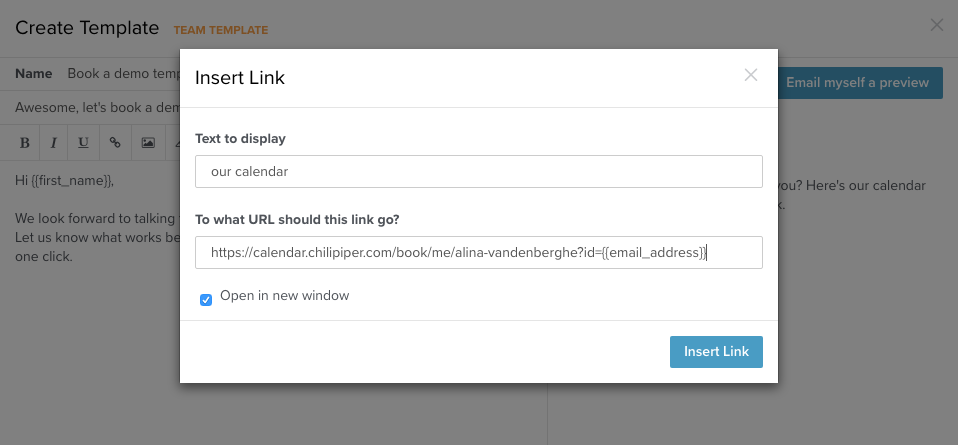The image size is (958, 445).
Task: Click the "one click." text in editor body
Action: pyautogui.click(x=44, y=257)
